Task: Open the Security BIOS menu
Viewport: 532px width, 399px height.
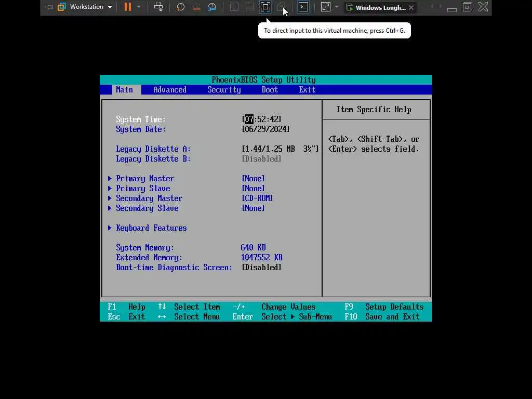Action: tap(224, 89)
